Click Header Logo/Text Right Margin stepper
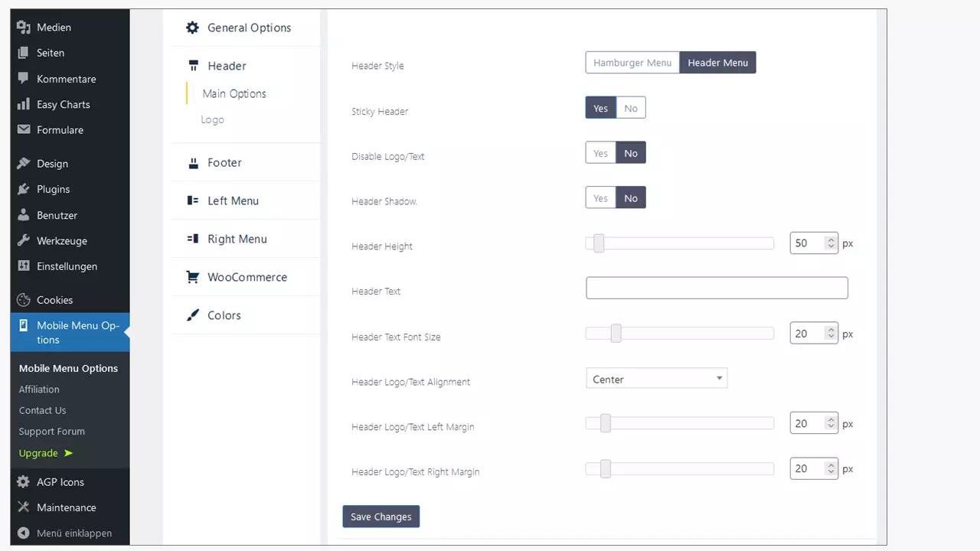 click(x=831, y=468)
